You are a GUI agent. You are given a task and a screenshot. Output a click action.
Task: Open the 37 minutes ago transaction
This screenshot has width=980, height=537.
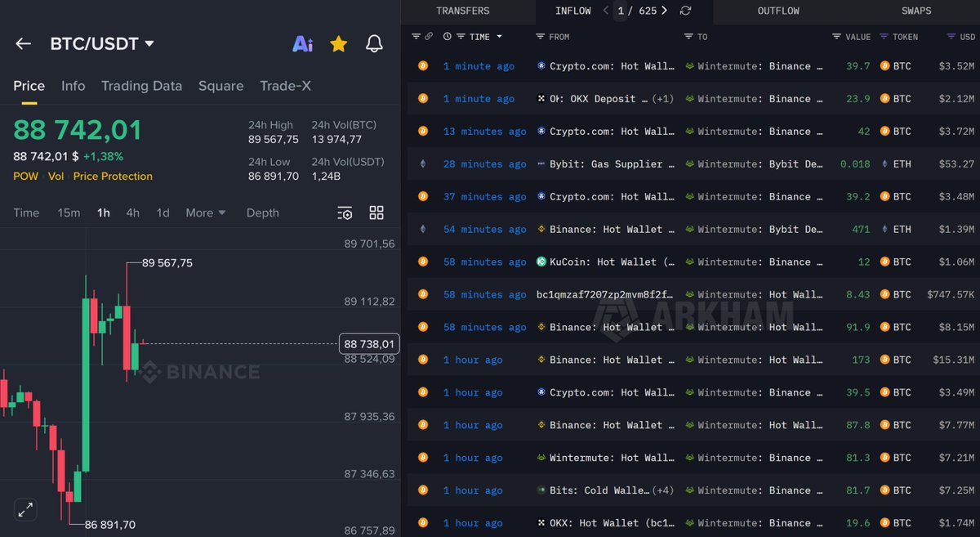click(484, 197)
